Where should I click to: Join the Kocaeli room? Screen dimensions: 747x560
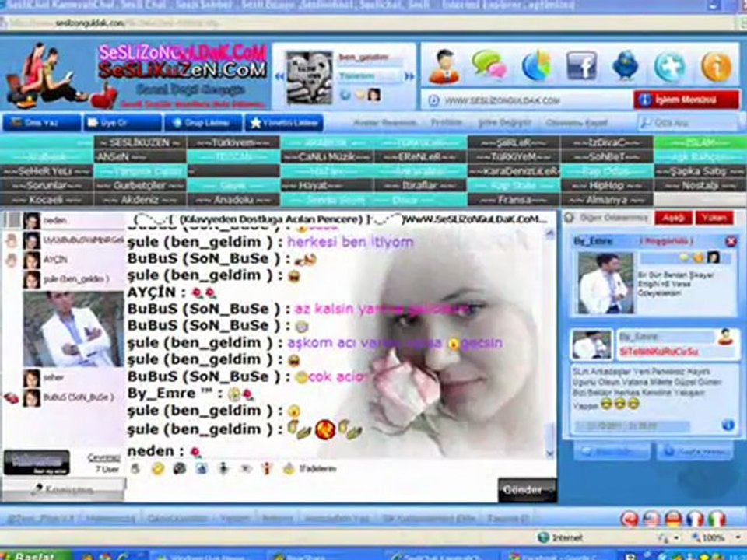46,200
